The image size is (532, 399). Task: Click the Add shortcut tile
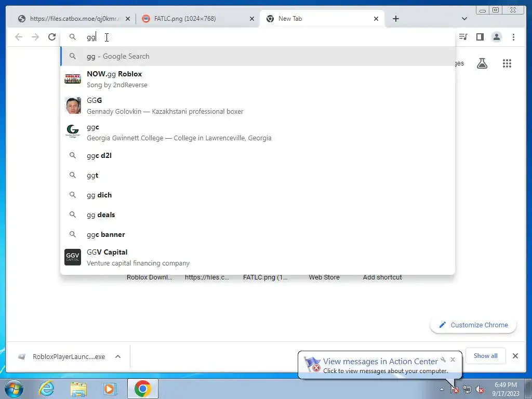pos(382,277)
